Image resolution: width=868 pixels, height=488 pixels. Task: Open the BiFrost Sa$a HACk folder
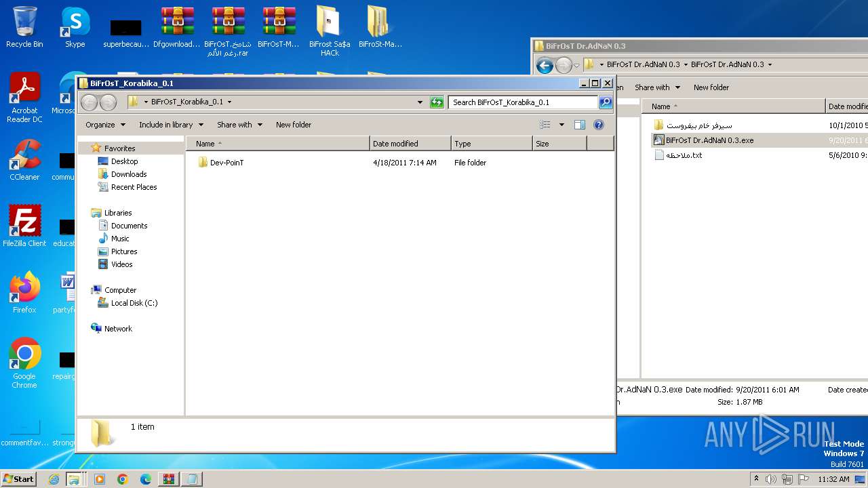coord(330,31)
